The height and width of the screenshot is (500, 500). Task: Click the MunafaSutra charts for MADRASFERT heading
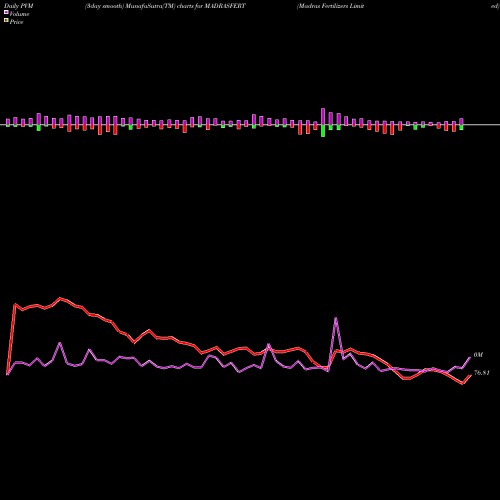tap(165, 6)
